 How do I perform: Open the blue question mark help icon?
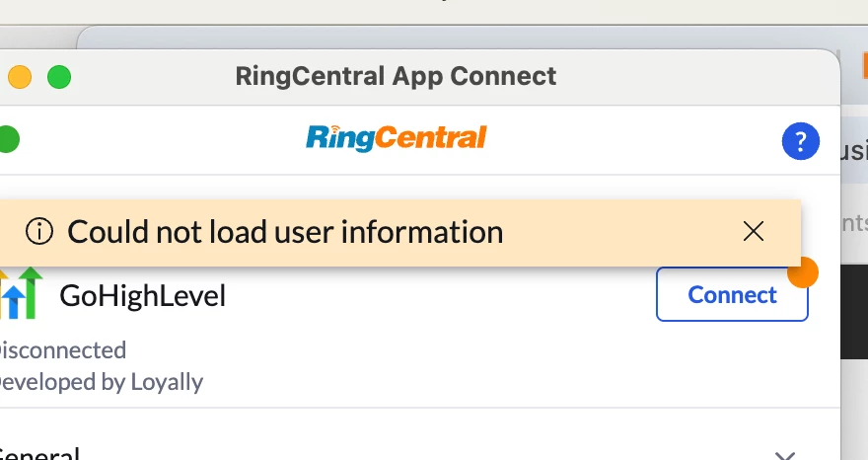tap(801, 141)
